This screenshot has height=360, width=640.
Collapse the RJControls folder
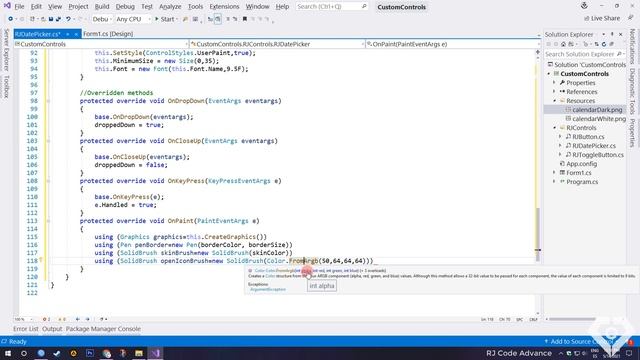[x=554, y=128]
